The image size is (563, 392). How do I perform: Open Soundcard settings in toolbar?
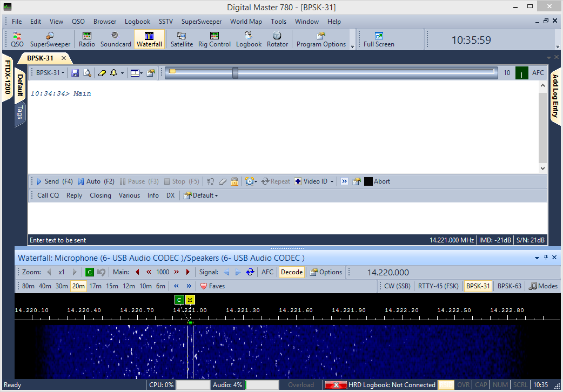click(116, 39)
